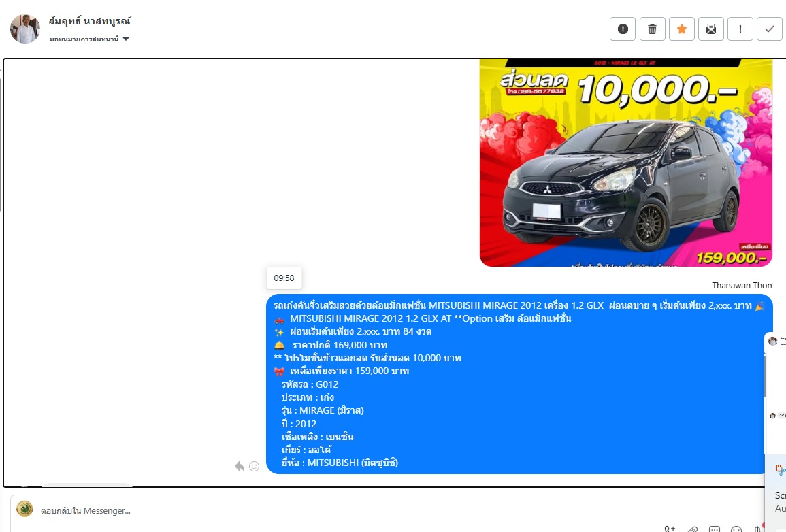Mark conversation done with checkmark
Screen dimensions: 786x532
click(770, 29)
